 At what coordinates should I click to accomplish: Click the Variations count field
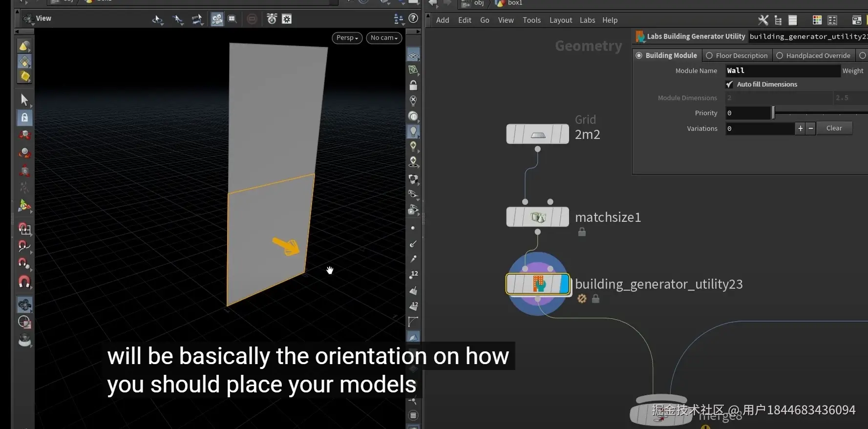(x=760, y=129)
